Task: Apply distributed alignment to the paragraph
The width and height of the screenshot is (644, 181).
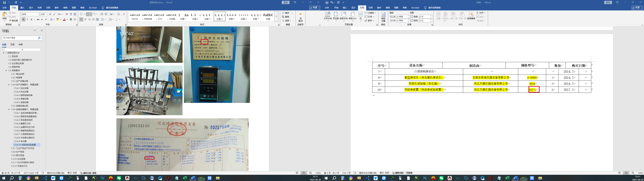Action: point(97,19)
